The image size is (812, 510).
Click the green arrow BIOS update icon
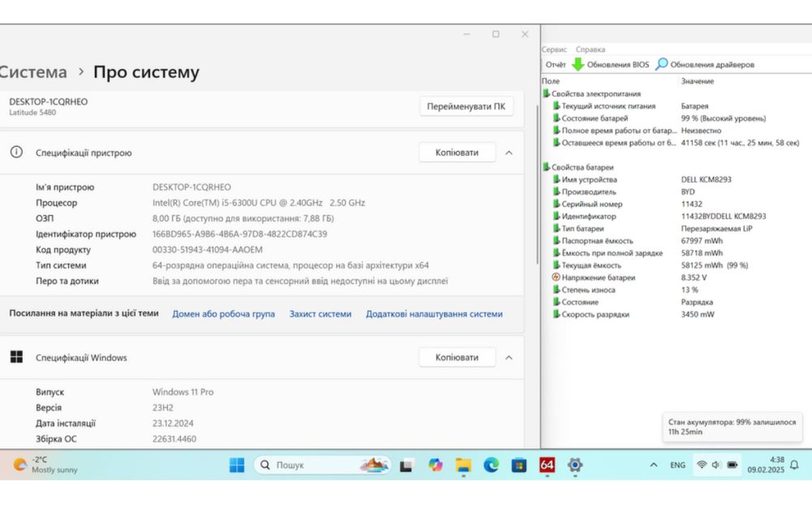(x=577, y=64)
